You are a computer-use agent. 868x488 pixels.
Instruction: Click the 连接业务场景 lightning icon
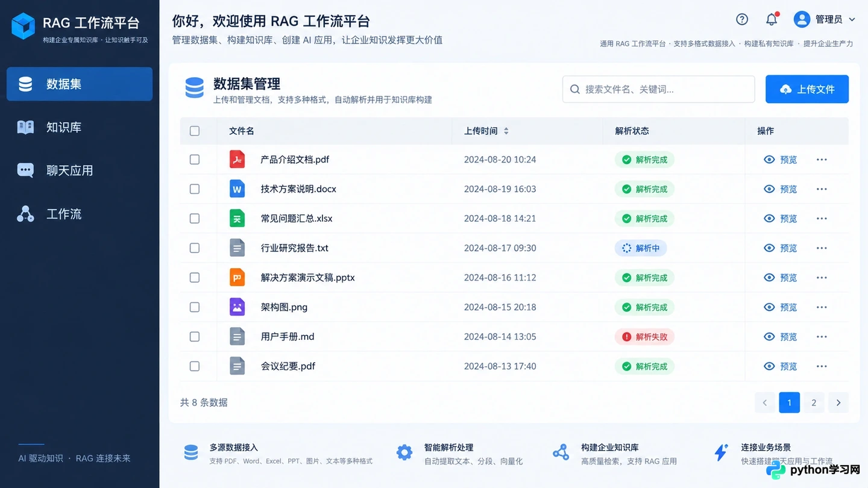[x=721, y=452]
